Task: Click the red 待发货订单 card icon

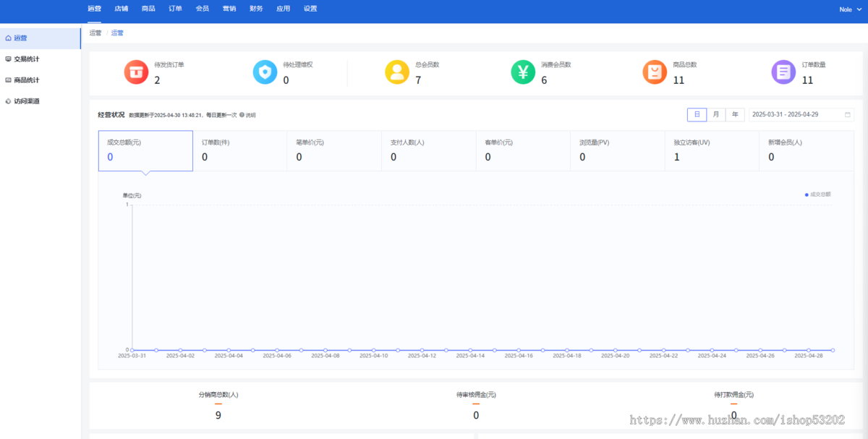Action: pyautogui.click(x=136, y=72)
